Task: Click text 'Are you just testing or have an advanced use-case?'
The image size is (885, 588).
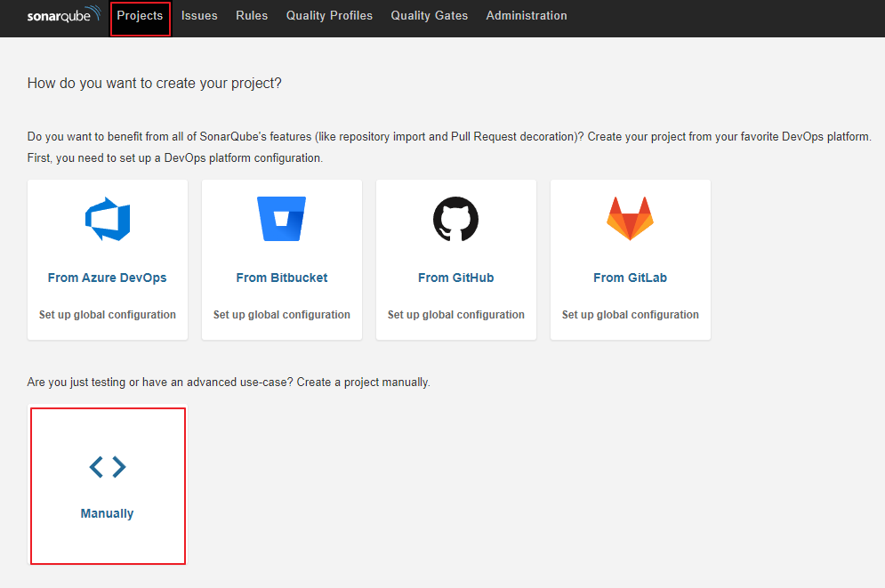Action: (160, 382)
